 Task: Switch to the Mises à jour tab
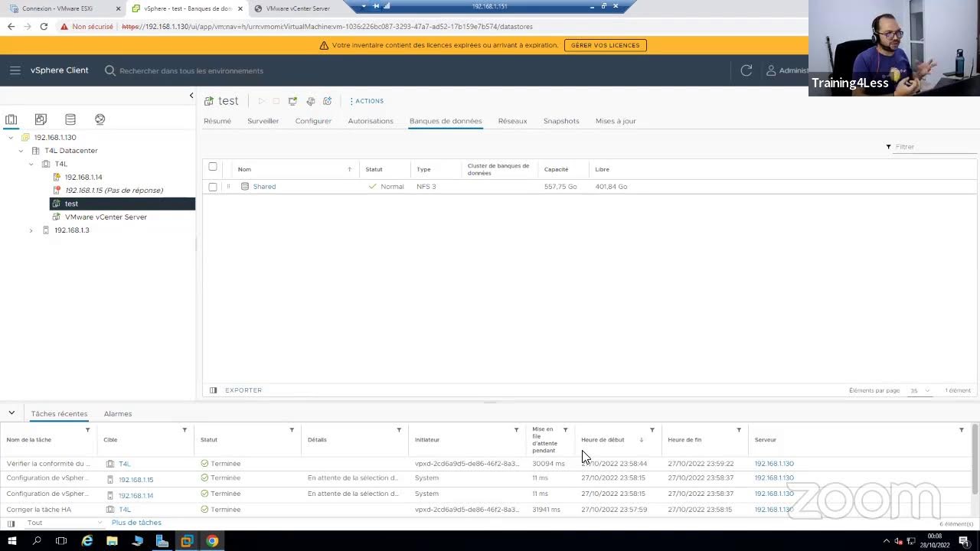click(x=616, y=121)
